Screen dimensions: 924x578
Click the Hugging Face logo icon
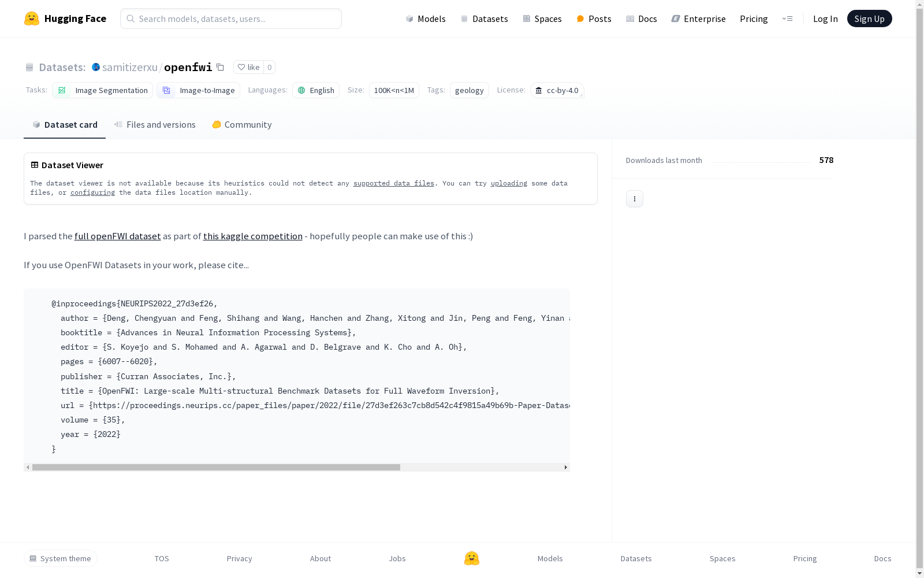click(32, 18)
